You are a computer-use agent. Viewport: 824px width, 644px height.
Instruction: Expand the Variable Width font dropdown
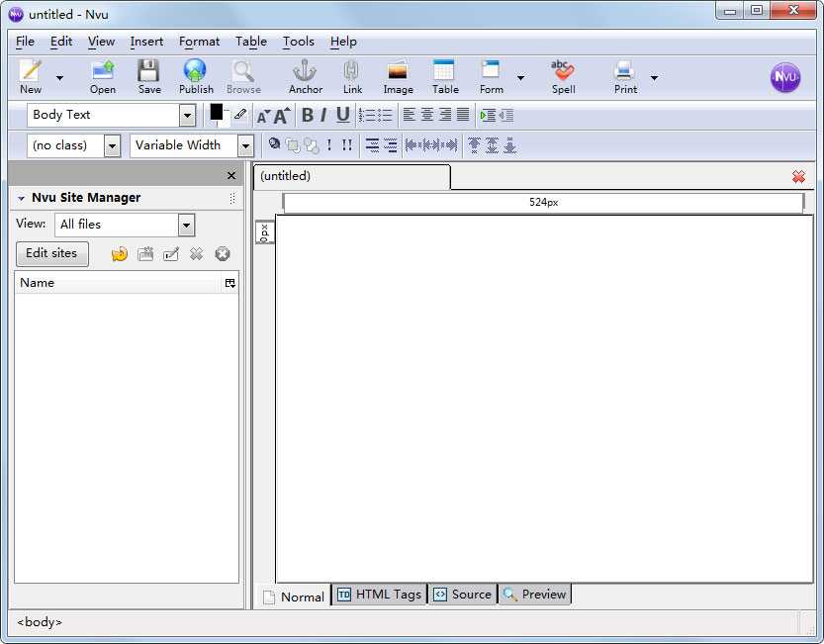tap(245, 145)
